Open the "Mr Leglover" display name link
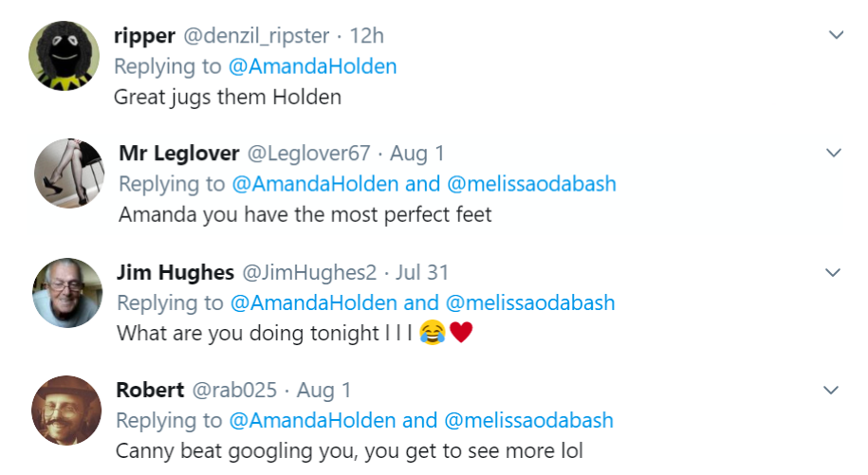Viewport: 868px width, 475px height. click(x=178, y=154)
